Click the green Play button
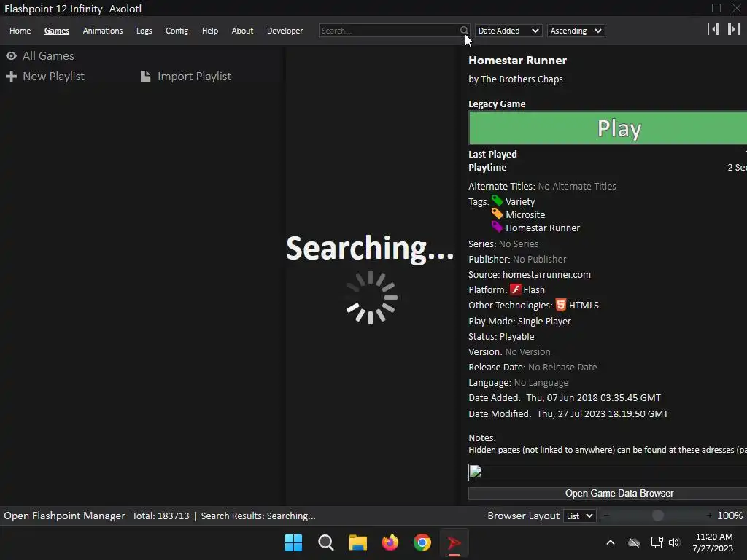Screen dimensions: 747x560 tap(608, 128)
